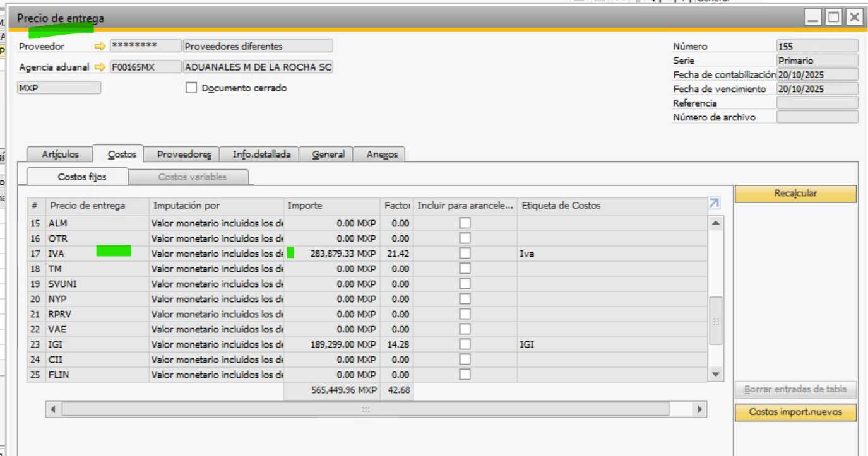Open Imputación por dropdown for IVA row
Screen dimensions: 868x456
click(217, 254)
